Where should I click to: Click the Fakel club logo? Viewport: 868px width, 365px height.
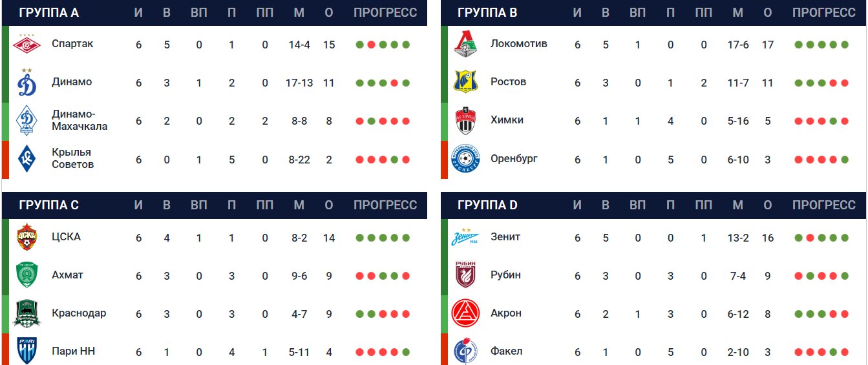coord(465,351)
